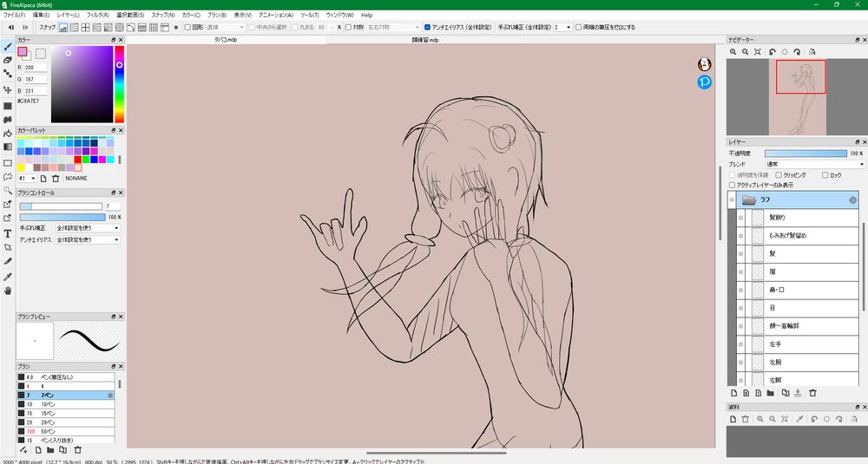Expand the 手ぶれ補正 dropdown in Brush Control

point(87,228)
